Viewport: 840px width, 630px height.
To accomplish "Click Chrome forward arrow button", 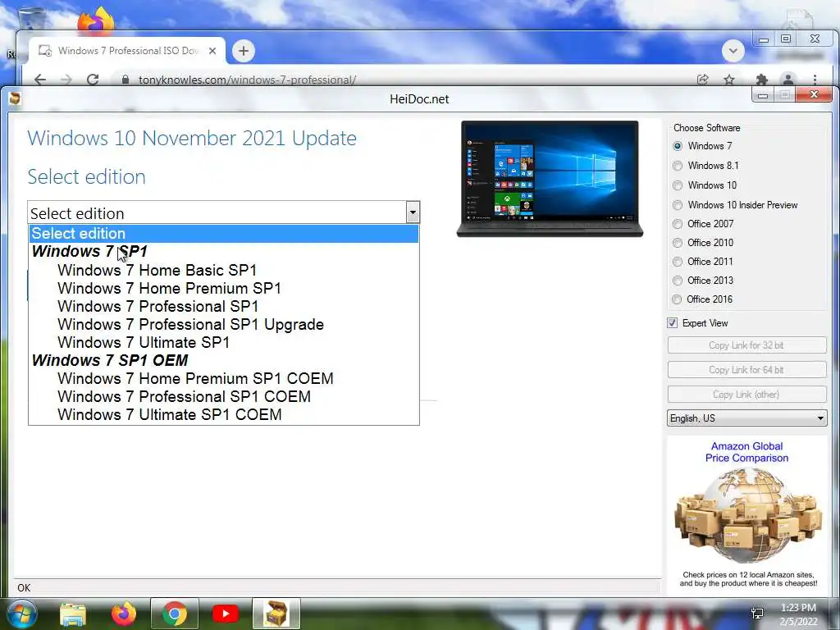I will tap(66, 80).
